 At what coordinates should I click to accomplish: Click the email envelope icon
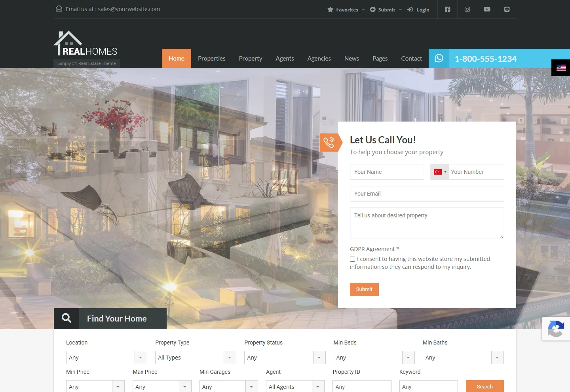click(59, 9)
